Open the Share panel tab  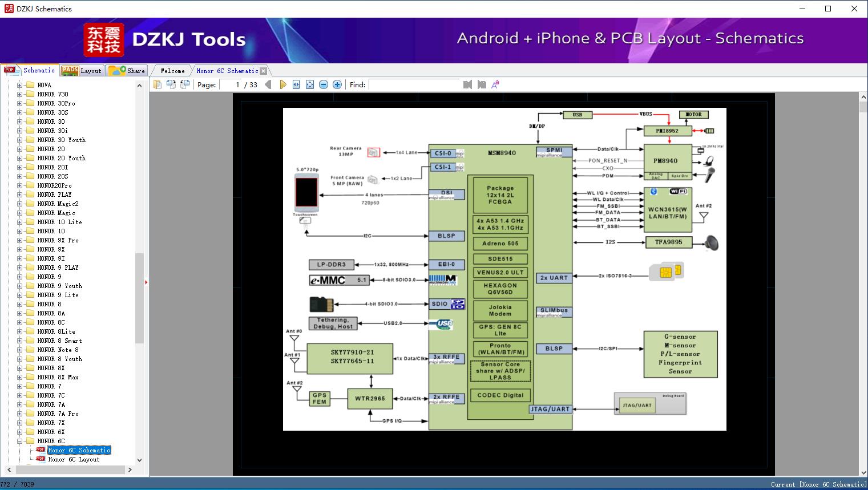(x=126, y=71)
